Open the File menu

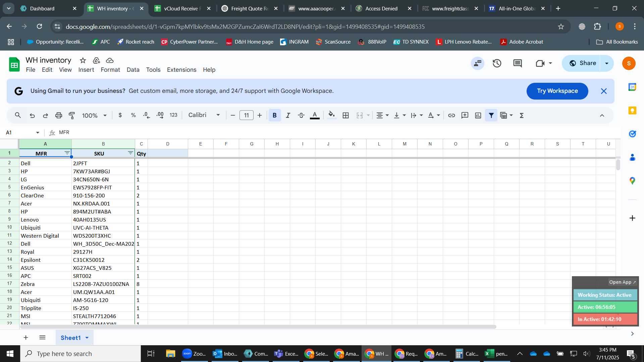coord(31,70)
